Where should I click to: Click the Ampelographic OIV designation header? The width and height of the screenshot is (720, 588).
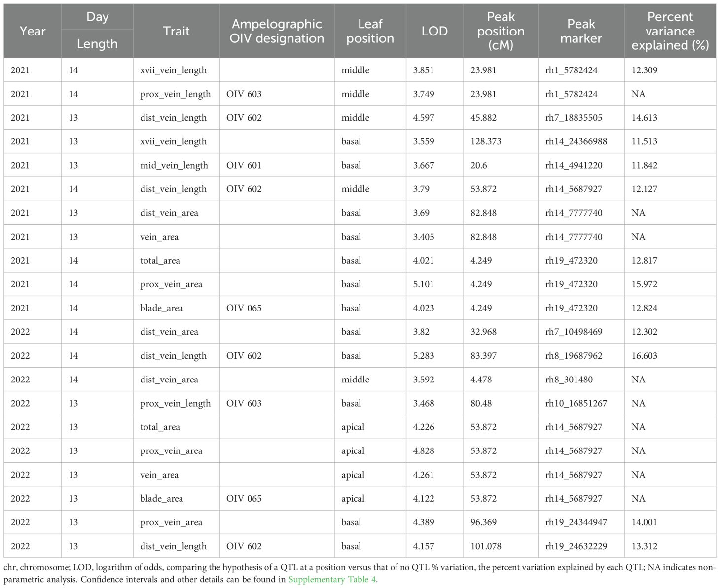277,31
